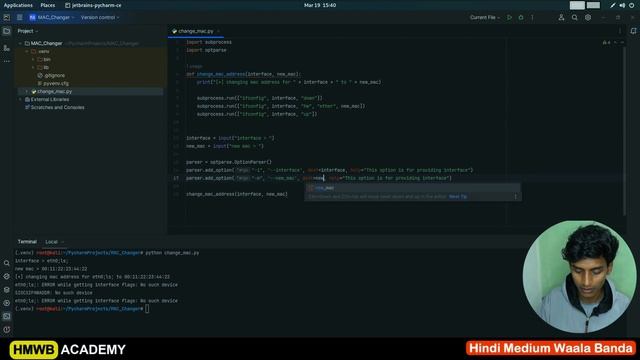Click the pen icon in system tray
640x360 pixels.
[613, 5]
